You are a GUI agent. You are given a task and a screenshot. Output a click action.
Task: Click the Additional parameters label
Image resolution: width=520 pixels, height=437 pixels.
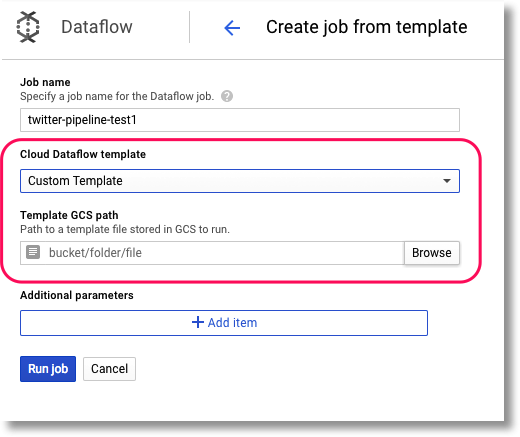click(77, 295)
